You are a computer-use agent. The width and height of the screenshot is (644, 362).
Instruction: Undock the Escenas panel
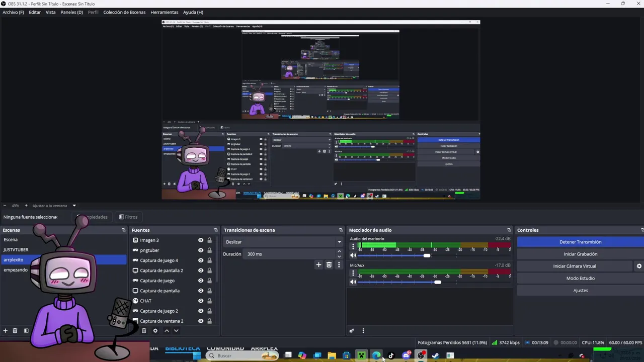pos(123,230)
